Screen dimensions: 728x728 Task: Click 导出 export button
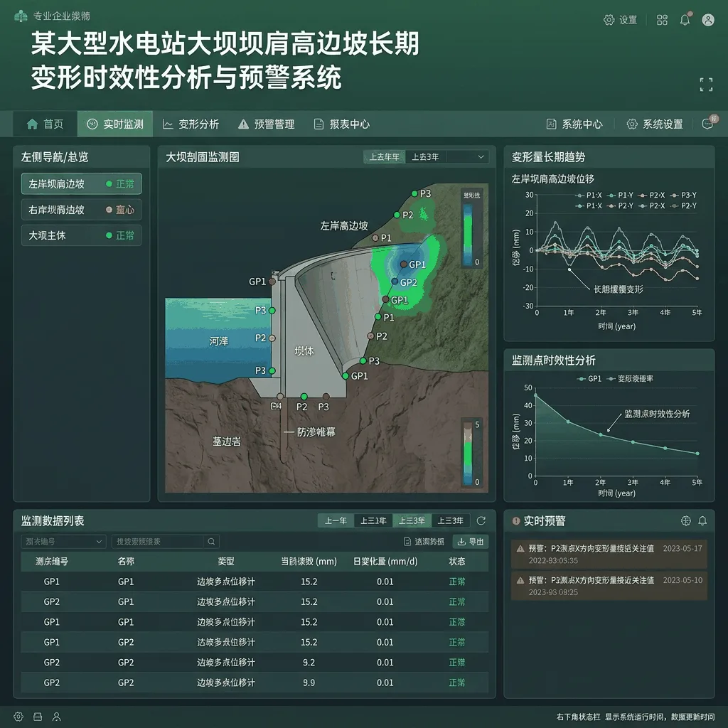pos(471,542)
